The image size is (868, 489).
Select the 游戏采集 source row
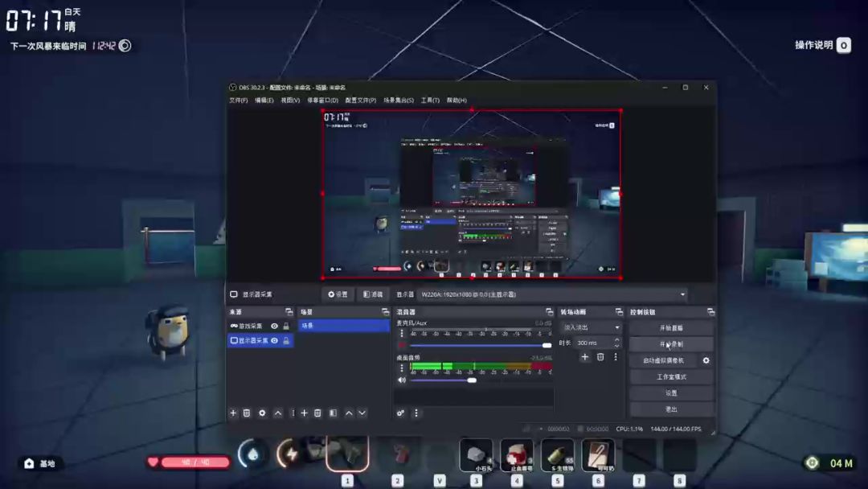pyautogui.click(x=260, y=327)
